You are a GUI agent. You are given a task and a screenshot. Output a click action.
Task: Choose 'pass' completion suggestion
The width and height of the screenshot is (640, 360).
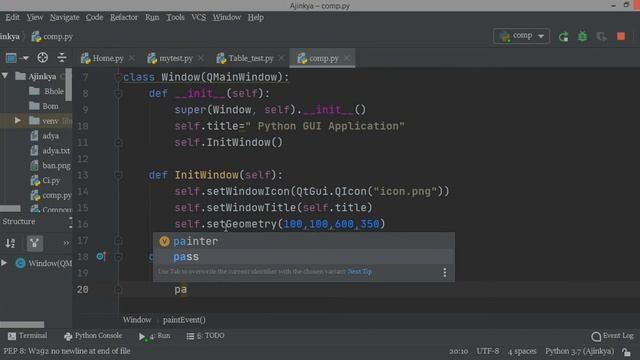(303, 257)
